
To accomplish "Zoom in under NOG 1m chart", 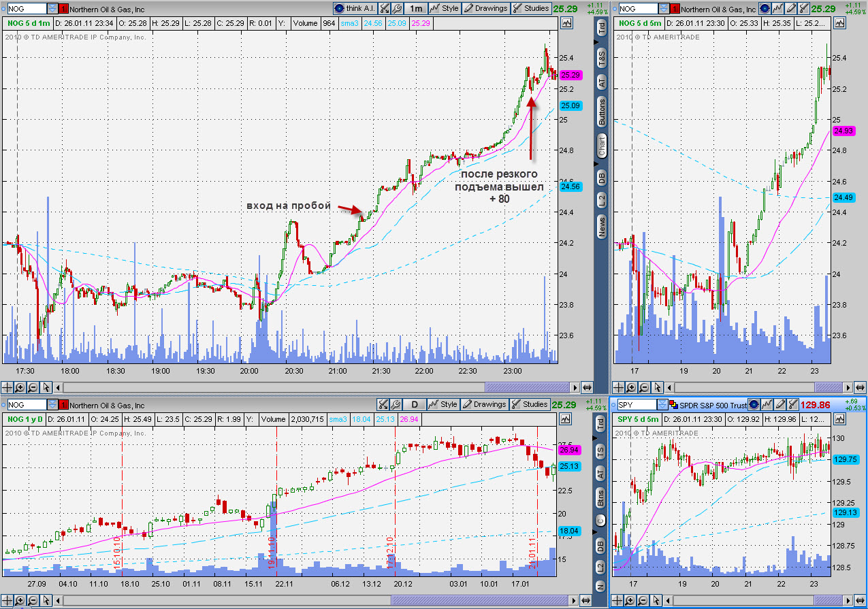I will pos(20,387).
